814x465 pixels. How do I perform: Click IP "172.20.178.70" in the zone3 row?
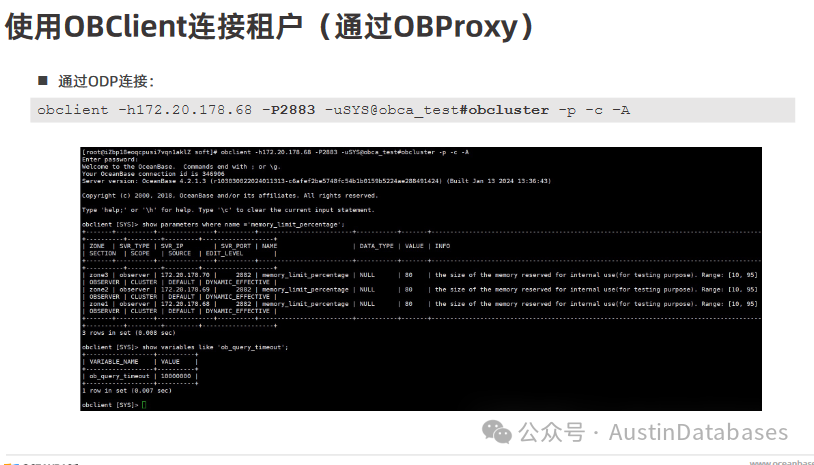coord(185,275)
